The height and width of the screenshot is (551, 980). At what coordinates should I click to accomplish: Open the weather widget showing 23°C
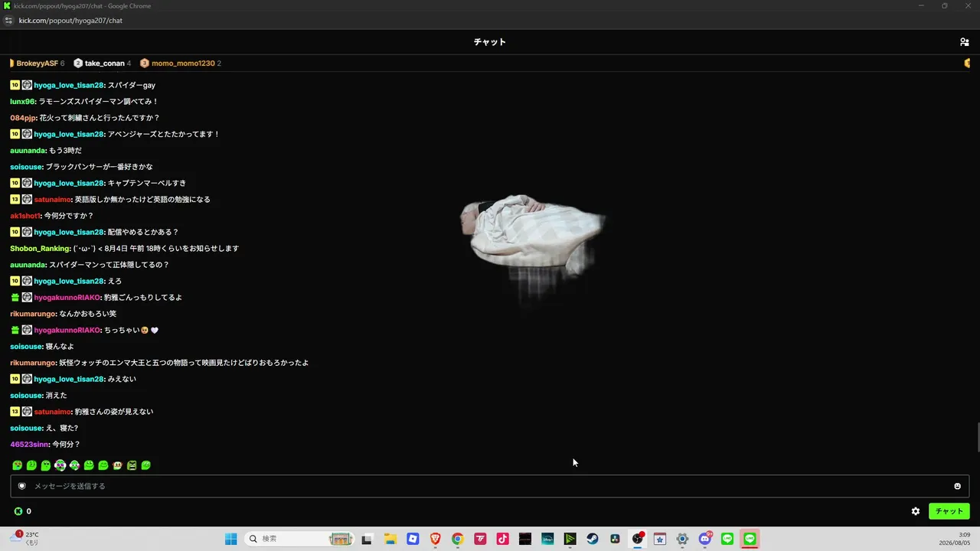(24, 539)
